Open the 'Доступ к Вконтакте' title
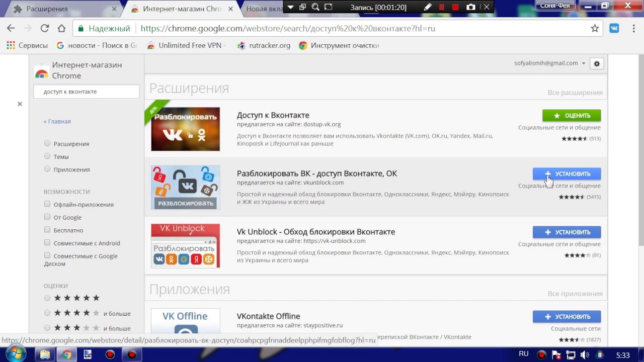The width and height of the screenshot is (644, 362). (273, 115)
